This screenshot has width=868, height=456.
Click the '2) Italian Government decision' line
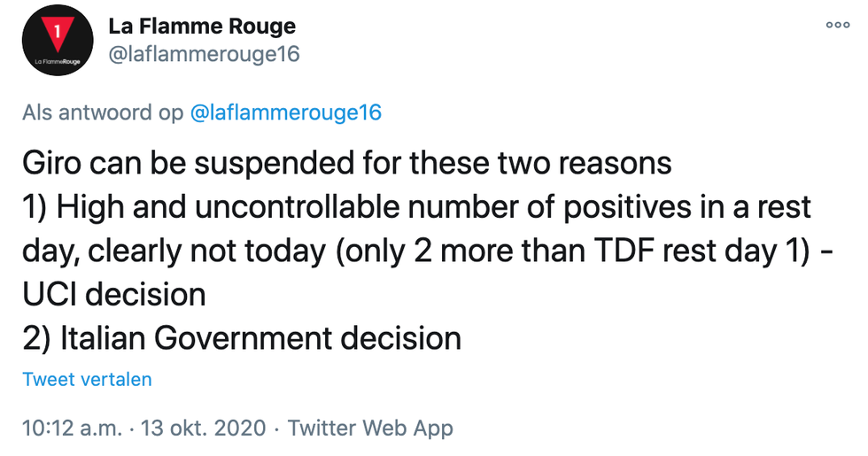242,337
